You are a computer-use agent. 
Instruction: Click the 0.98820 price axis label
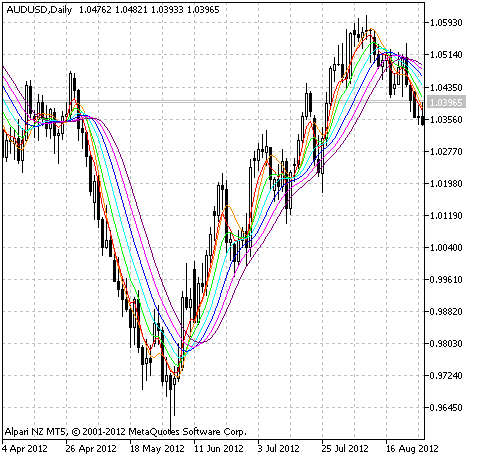click(446, 312)
